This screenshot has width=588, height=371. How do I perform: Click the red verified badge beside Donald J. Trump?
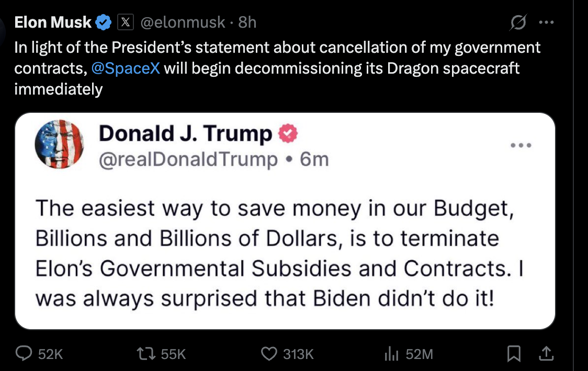click(x=287, y=134)
